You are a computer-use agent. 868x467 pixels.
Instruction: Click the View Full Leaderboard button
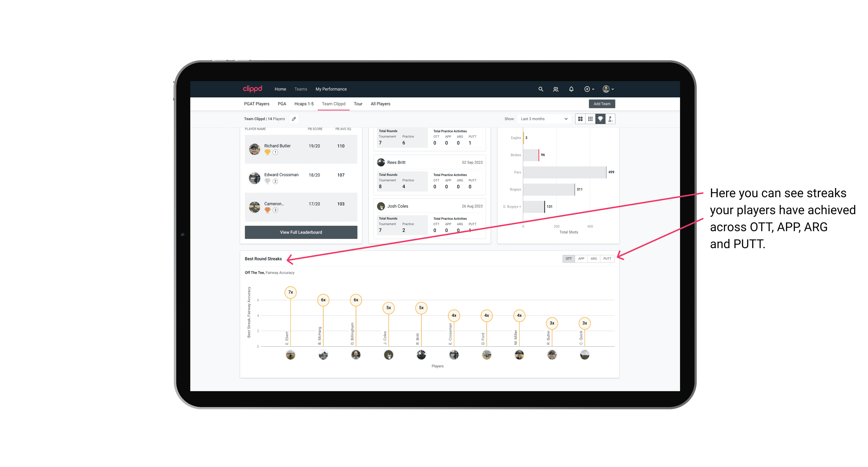301,232
